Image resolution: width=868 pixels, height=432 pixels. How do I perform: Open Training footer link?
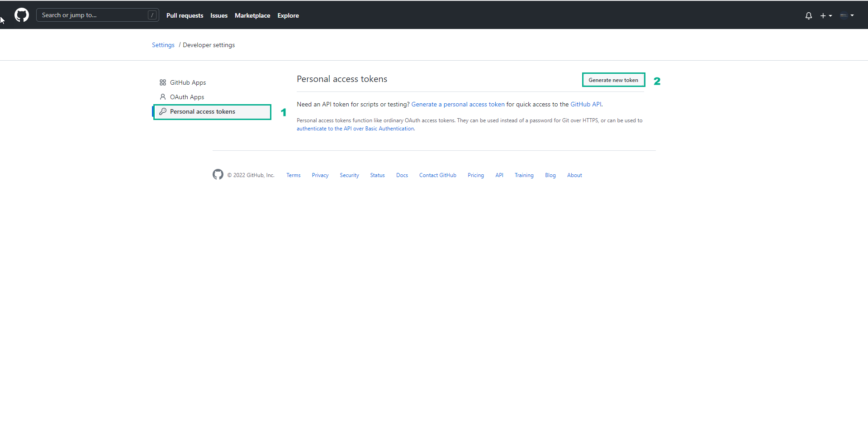click(x=524, y=175)
